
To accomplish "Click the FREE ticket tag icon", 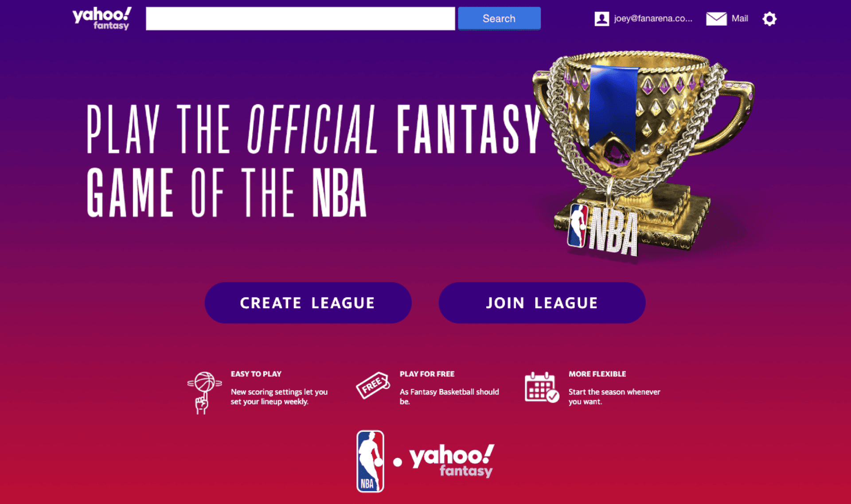I will tap(373, 385).
